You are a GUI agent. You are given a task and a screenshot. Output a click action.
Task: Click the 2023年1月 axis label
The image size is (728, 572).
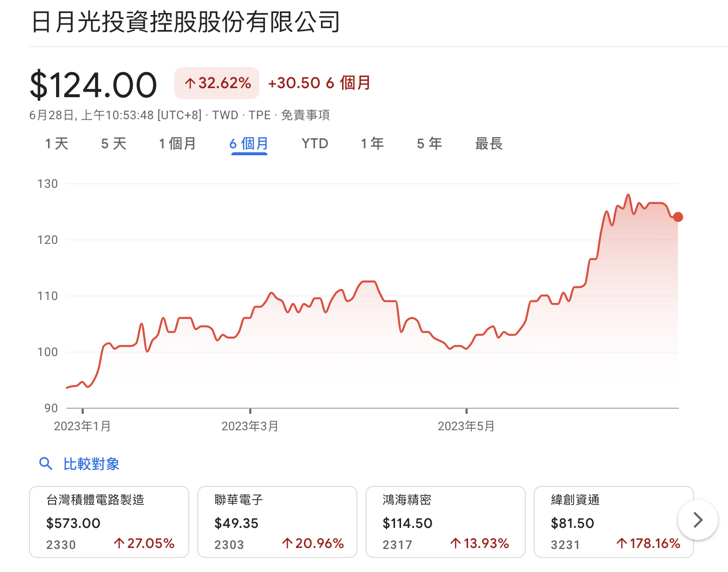point(82,426)
